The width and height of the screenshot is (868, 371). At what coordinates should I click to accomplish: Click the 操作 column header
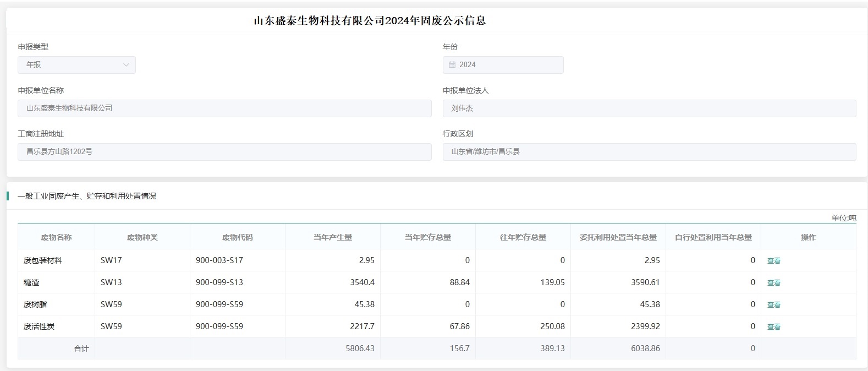[809, 237]
